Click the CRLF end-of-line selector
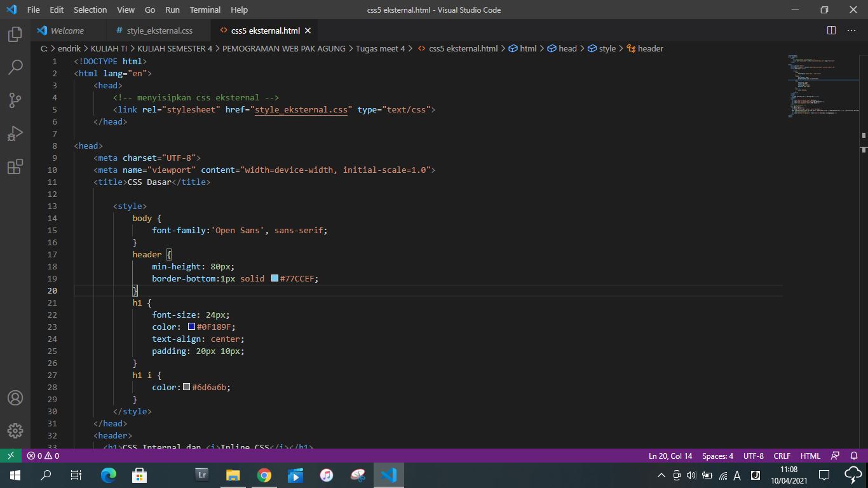 (x=782, y=456)
